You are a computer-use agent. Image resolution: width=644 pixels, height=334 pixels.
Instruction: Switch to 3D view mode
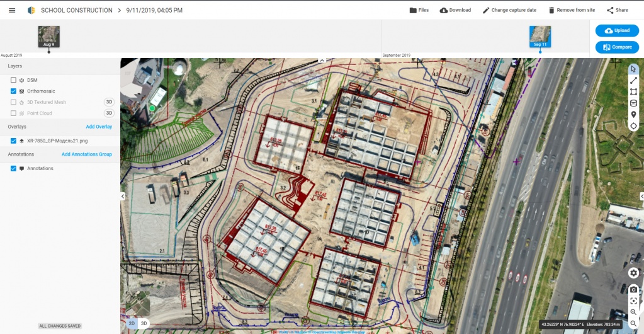(x=144, y=323)
